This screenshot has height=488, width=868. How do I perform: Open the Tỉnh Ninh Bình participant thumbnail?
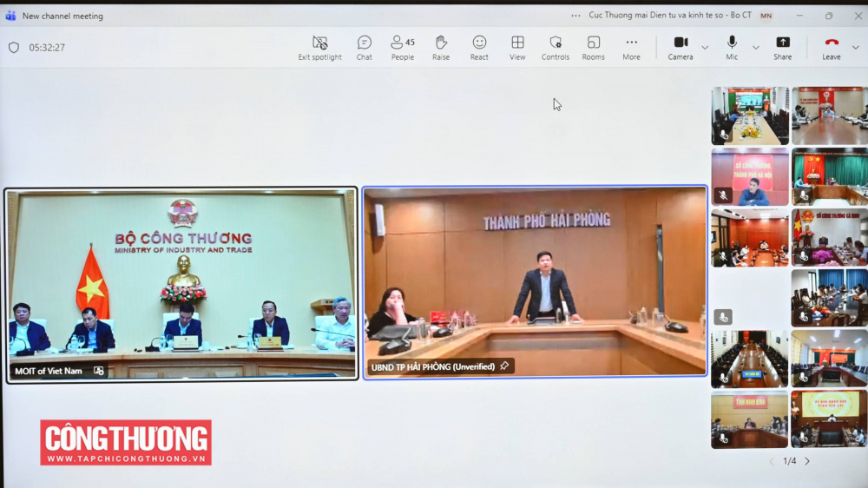coord(750,419)
